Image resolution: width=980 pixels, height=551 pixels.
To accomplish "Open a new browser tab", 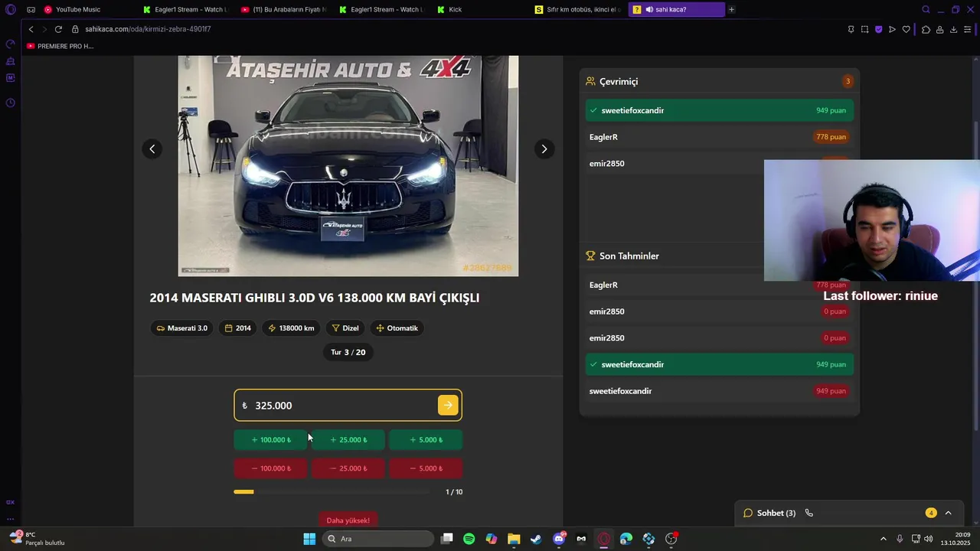I will pos(731,9).
